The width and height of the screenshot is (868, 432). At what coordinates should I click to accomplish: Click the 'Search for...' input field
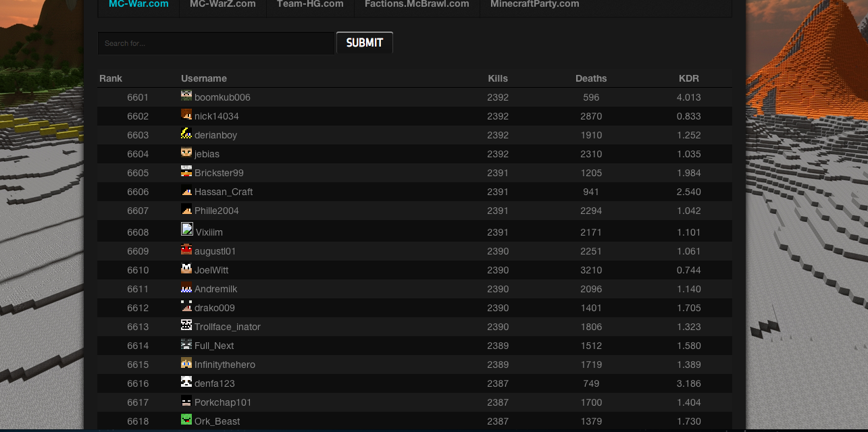coord(216,43)
